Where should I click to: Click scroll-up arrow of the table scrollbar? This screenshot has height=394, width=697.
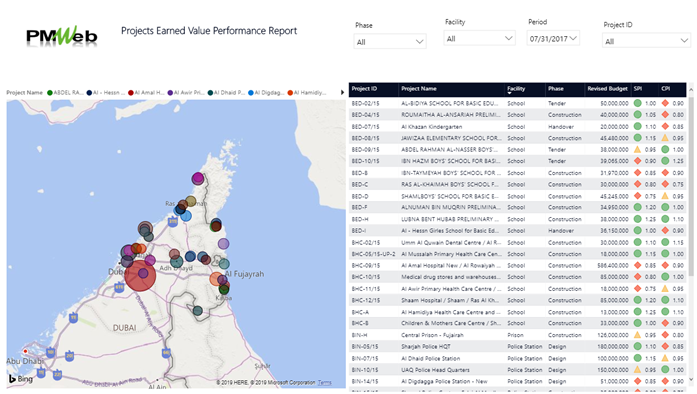click(x=691, y=90)
